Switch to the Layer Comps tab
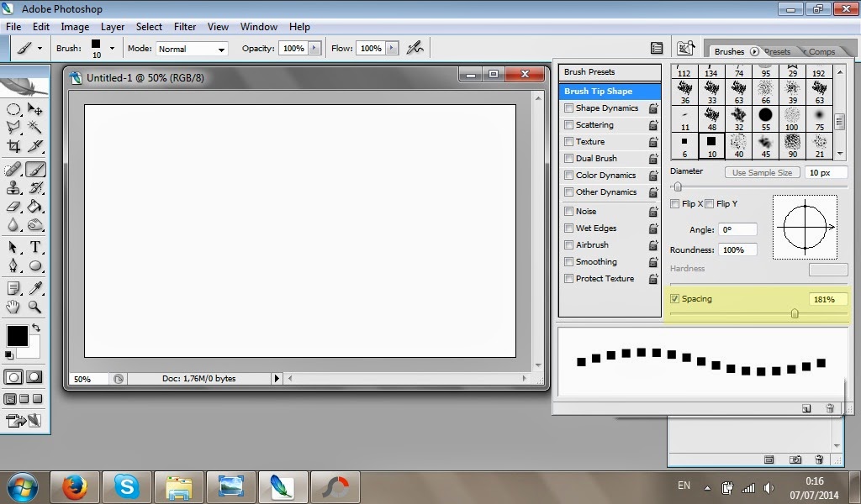 [x=819, y=51]
